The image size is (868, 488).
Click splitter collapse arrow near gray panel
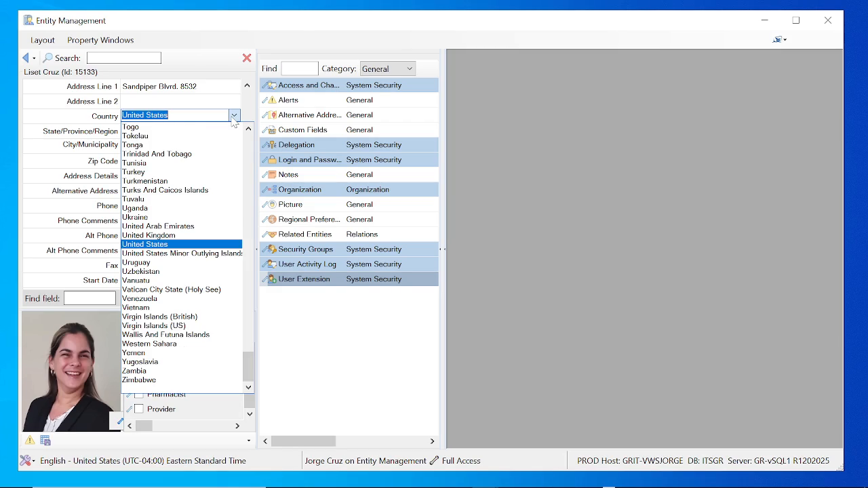(x=441, y=249)
